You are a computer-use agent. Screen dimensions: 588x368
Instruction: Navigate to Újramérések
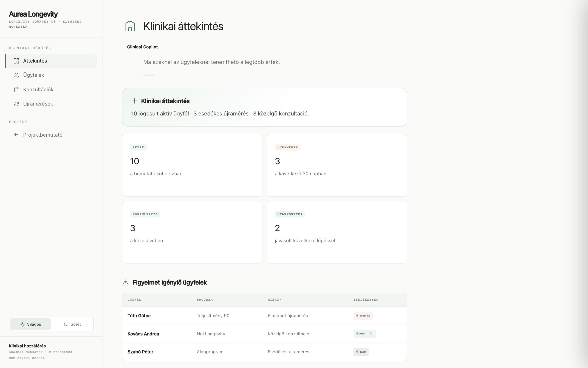51,104
